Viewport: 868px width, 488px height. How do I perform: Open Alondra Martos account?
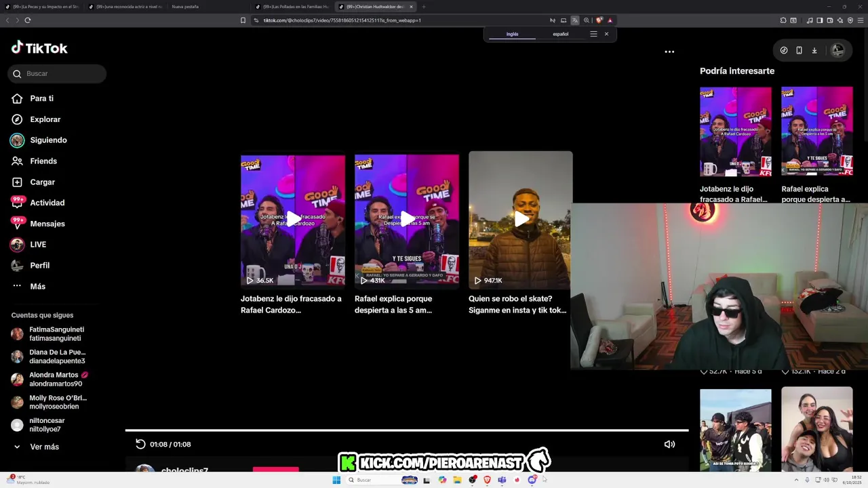click(50, 380)
